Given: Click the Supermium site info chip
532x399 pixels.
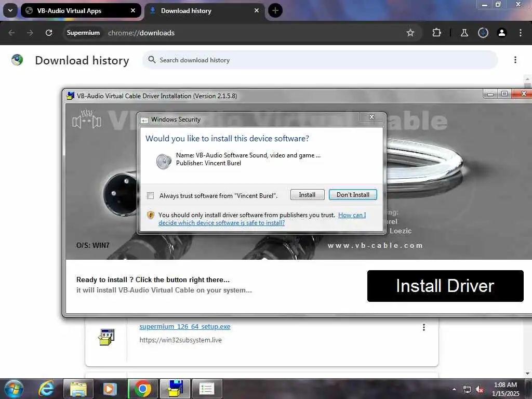Looking at the screenshot, I should coord(83,33).
